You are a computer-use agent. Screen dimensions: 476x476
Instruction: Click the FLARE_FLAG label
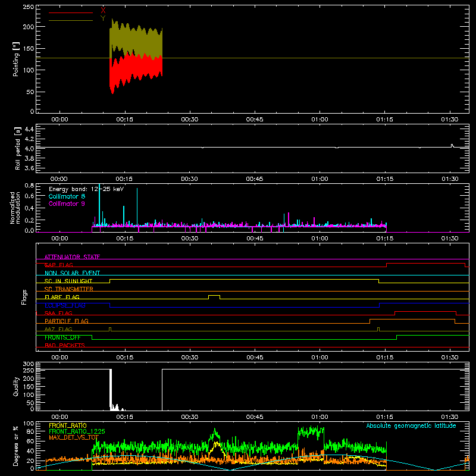coord(62,297)
